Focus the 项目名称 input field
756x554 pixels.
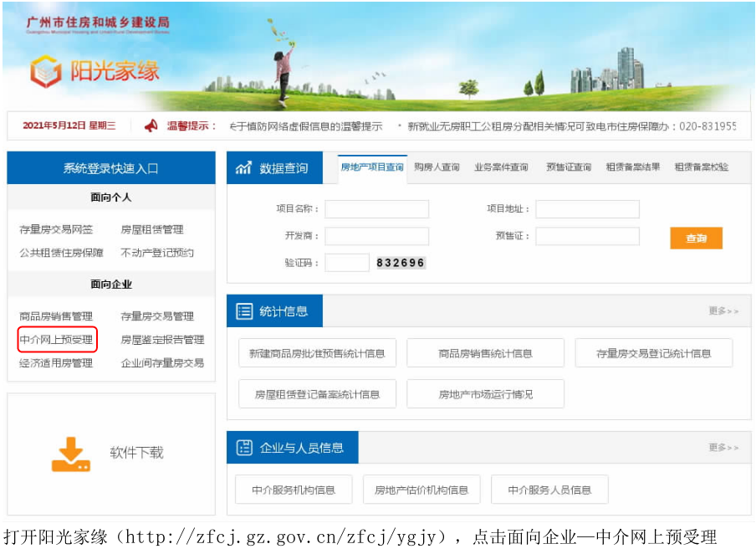coord(376,209)
